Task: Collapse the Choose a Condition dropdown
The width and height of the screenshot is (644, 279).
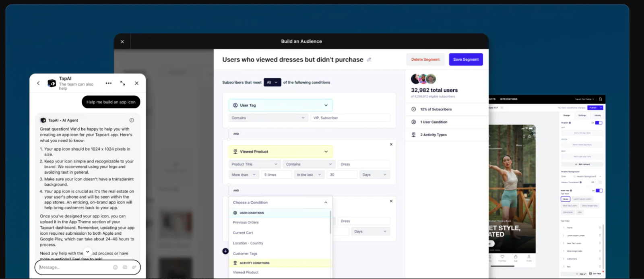Action: [x=326, y=203]
